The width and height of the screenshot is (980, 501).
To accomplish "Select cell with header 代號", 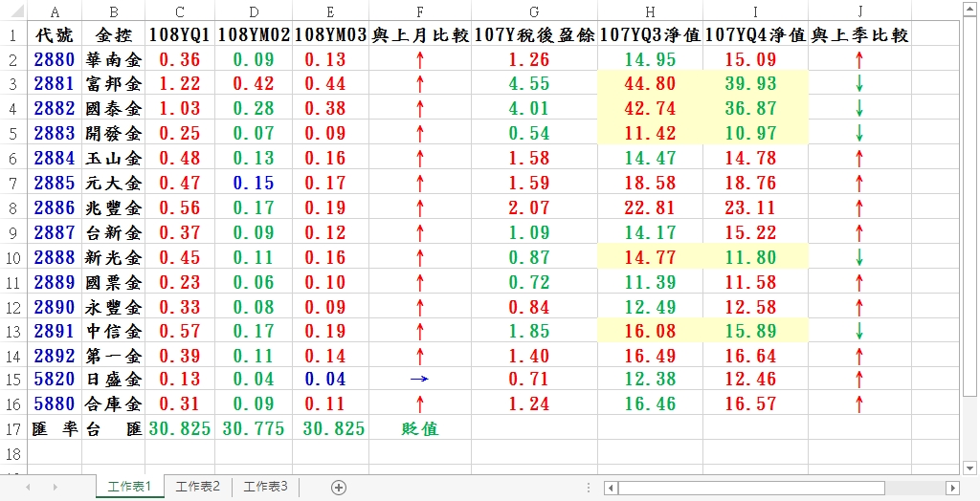I will click(55, 35).
